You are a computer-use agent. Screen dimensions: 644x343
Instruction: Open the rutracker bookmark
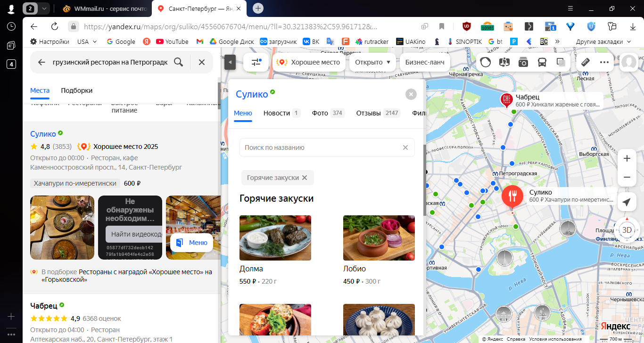click(x=372, y=41)
